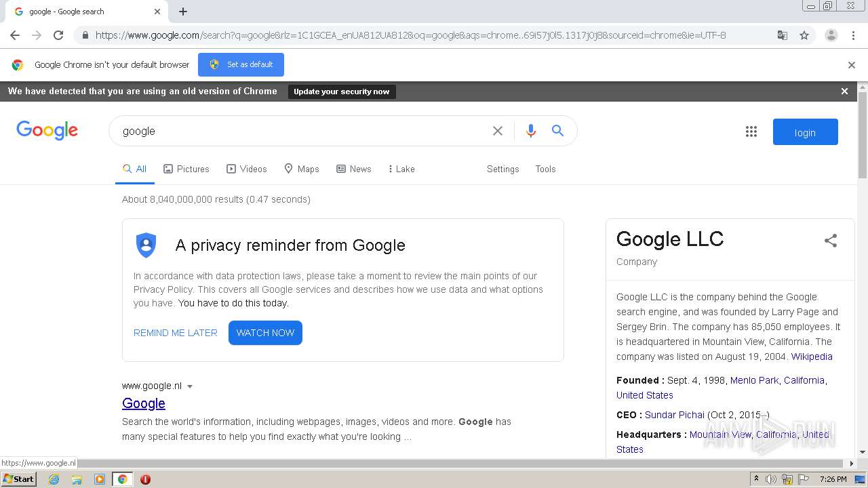The width and height of the screenshot is (868, 488).
Task: Start voice search with microphone
Action: point(531,131)
